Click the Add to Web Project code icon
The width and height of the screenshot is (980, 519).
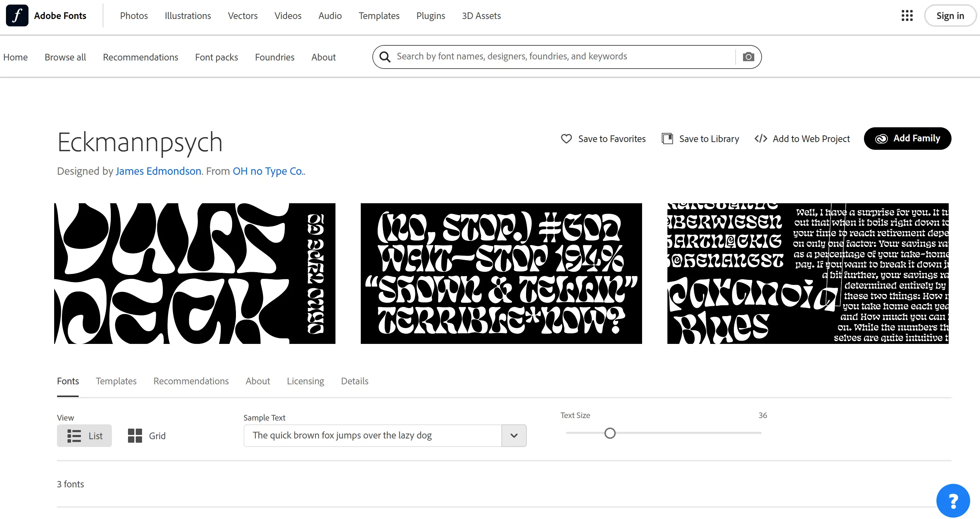click(761, 139)
